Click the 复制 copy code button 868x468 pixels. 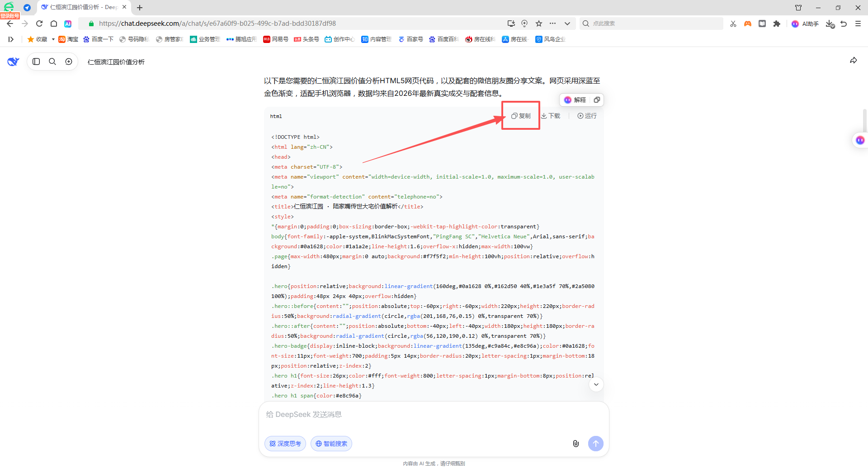pos(521,116)
